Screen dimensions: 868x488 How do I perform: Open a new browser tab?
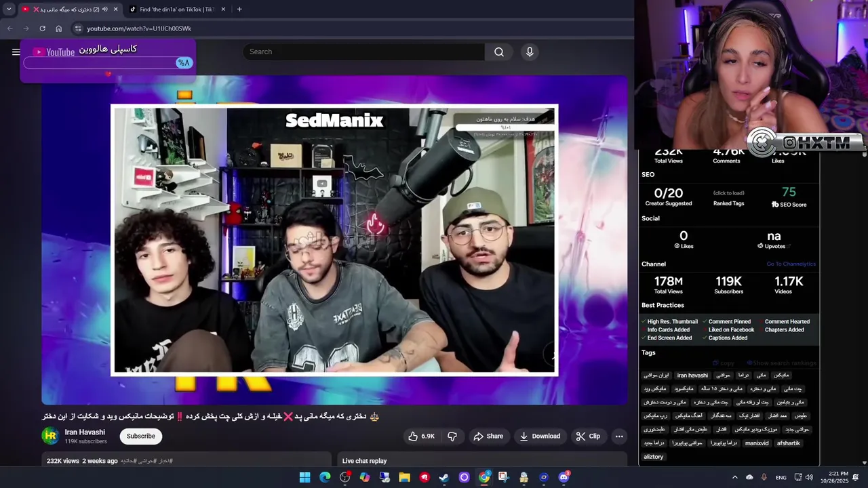pyautogui.click(x=239, y=9)
